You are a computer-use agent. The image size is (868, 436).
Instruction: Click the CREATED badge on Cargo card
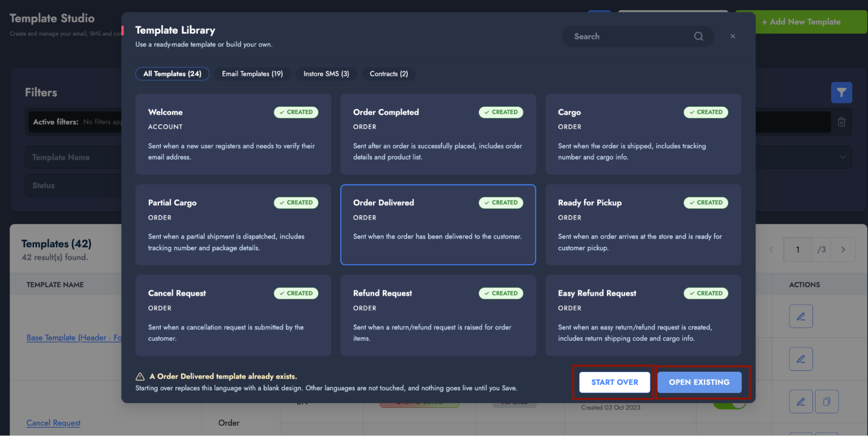click(706, 112)
